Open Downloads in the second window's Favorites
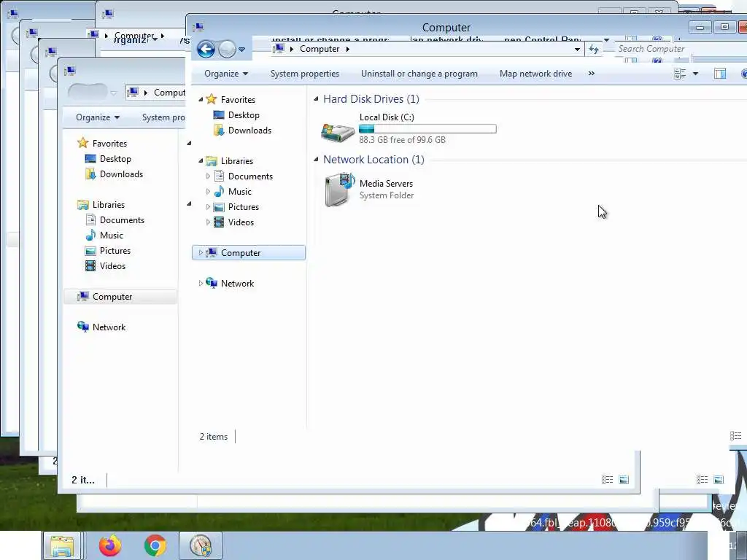 coord(121,174)
